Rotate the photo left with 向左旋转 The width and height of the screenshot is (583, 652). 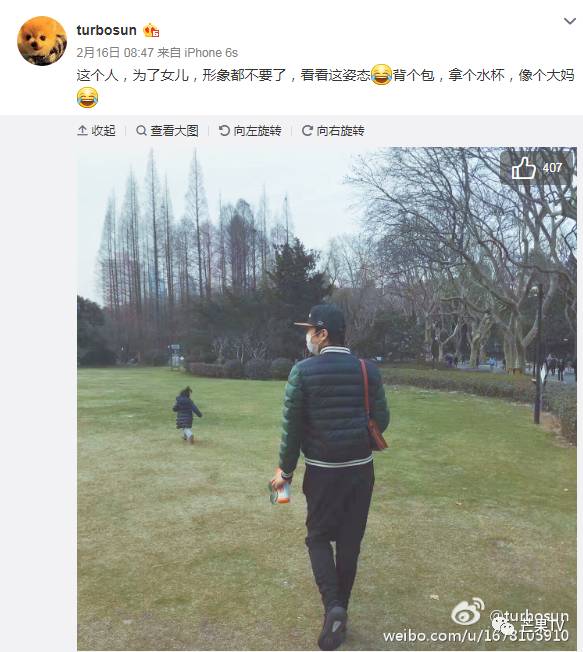tap(250, 131)
